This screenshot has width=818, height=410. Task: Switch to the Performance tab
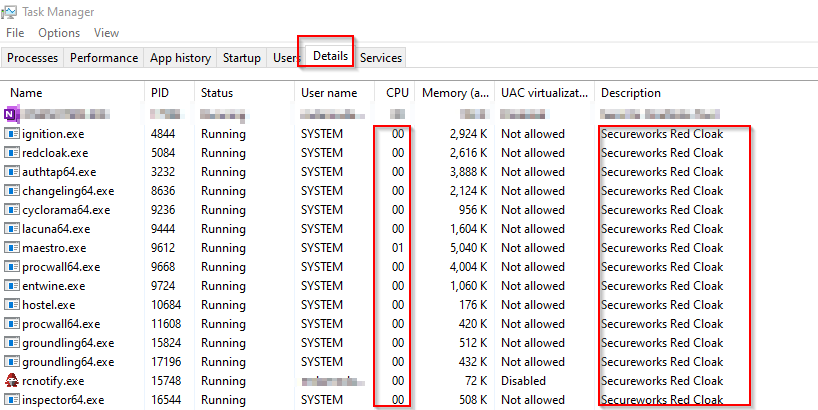(104, 57)
